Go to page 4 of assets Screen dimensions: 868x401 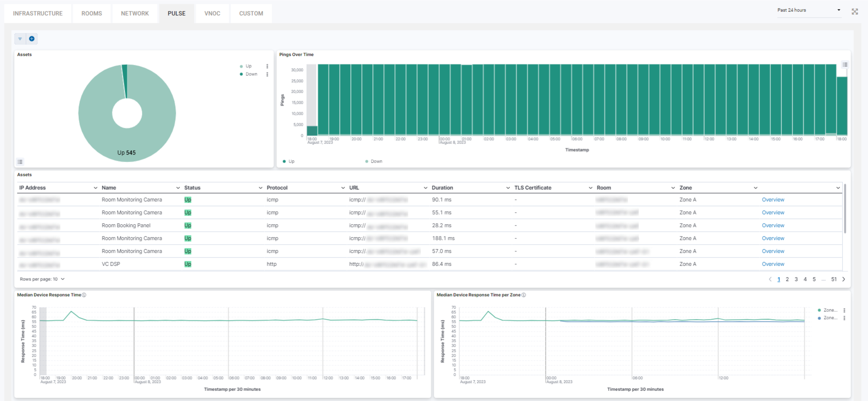(805, 279)
